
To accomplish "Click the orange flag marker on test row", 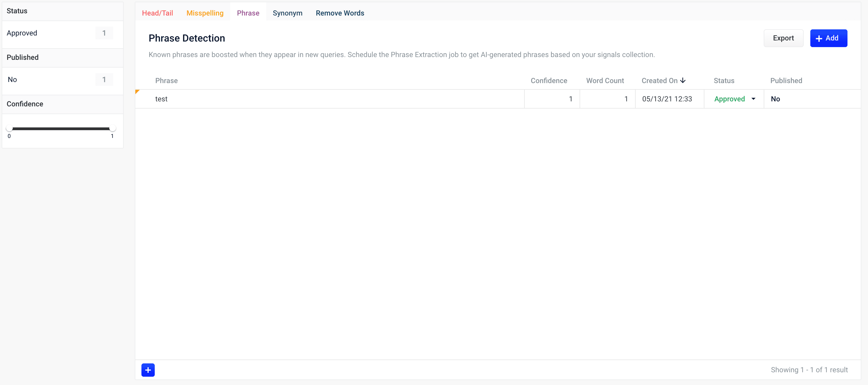I will pyautogui.click(x=137, y=91).
